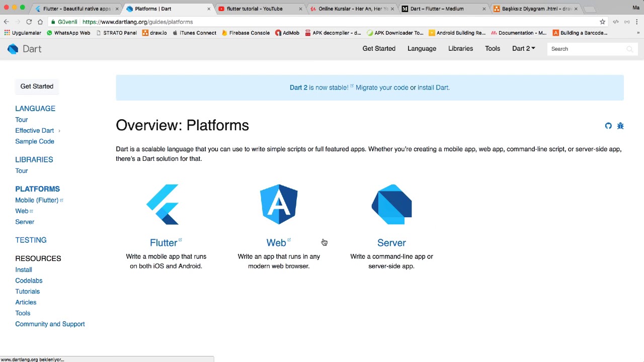This screenshot has width=644, height=362.
Task: Click the Web AngularDart shield logo
Action: click(x=279, y=204)
